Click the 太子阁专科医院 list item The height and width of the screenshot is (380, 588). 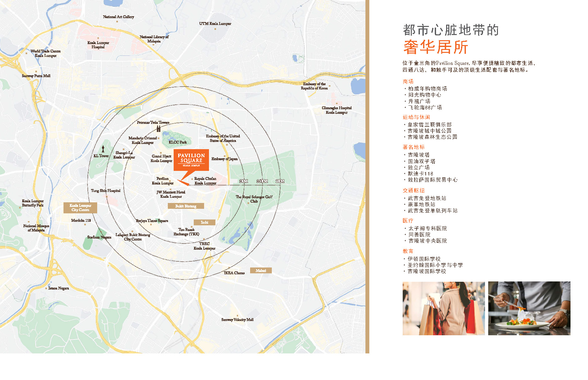[428, 229]
